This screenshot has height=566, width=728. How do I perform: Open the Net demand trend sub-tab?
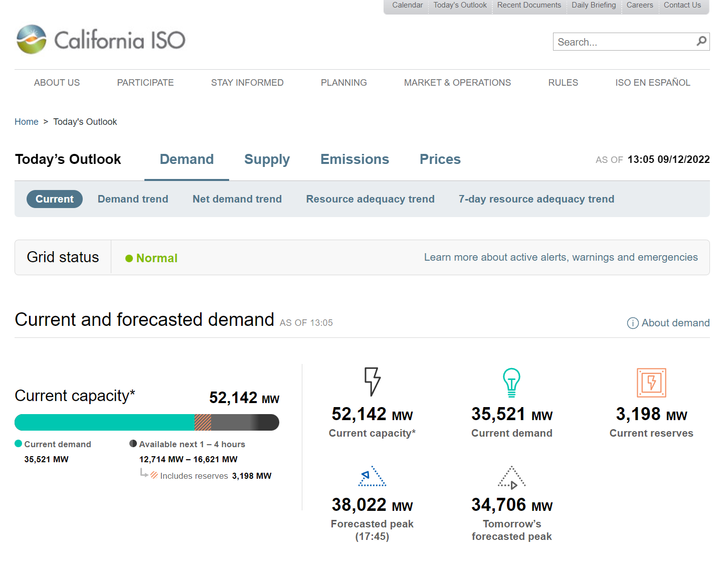coord(237,199)
